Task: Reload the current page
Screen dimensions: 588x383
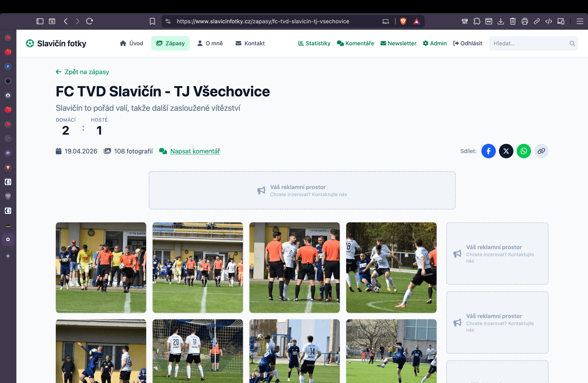Action: point(89,21)
